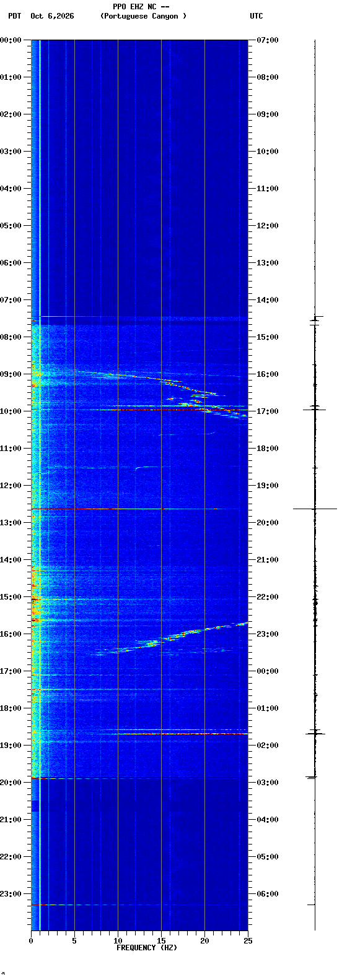Click '10:00' on the UTC time axis

coord(268,152)
